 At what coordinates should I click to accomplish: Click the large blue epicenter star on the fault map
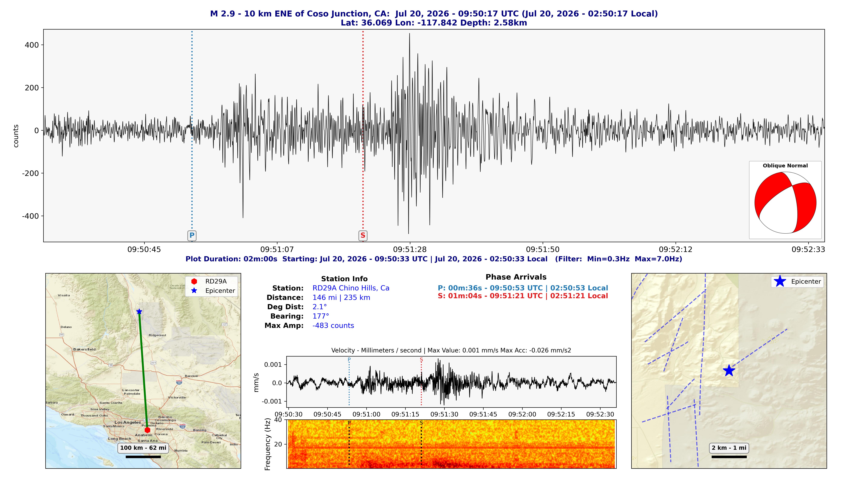pos(729,371)
